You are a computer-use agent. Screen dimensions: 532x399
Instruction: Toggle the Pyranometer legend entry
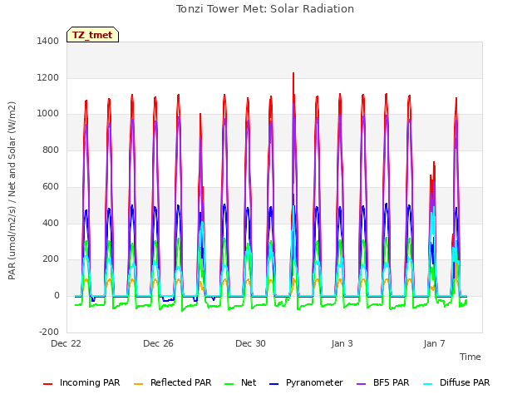point(307,382)
